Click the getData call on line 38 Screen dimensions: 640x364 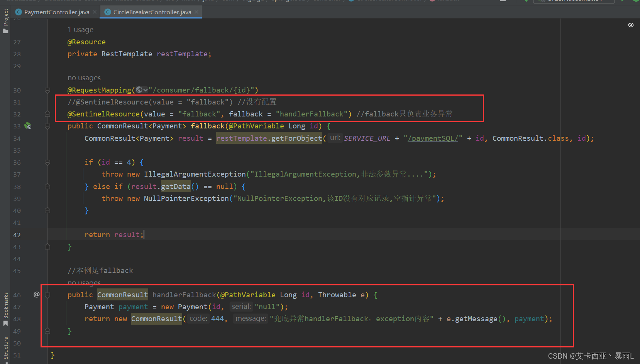point(176,187)
